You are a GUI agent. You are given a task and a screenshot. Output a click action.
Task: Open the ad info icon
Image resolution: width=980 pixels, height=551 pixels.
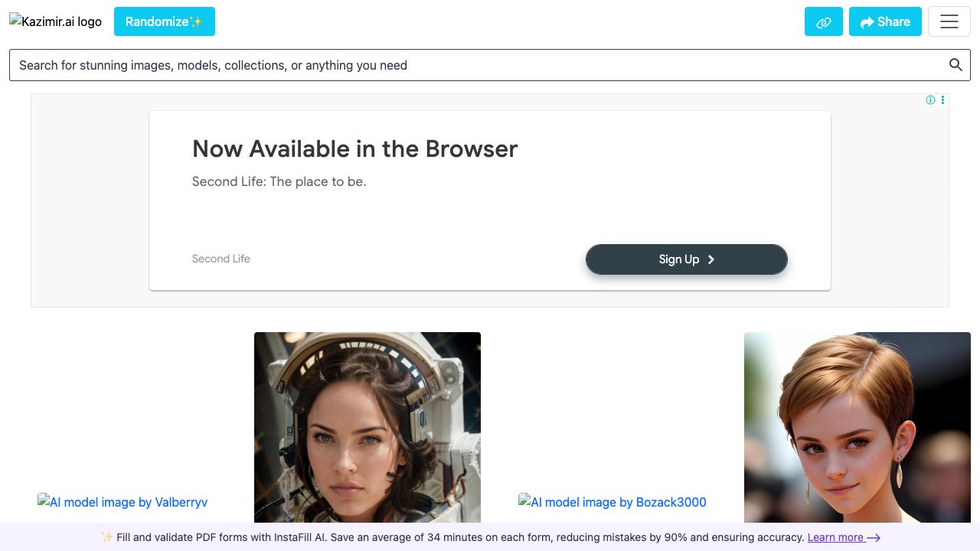930,100
